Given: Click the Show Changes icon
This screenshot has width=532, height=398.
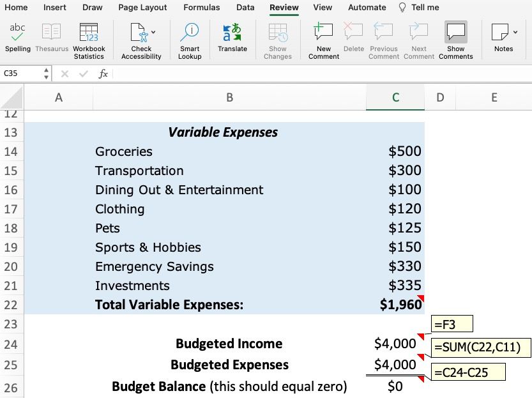Looking at the screenshot, I should (x=278, y=33).
